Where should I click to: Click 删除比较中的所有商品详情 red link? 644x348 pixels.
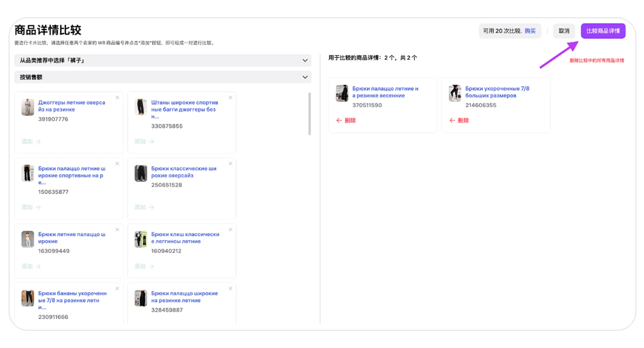click(x=596, y=60)
